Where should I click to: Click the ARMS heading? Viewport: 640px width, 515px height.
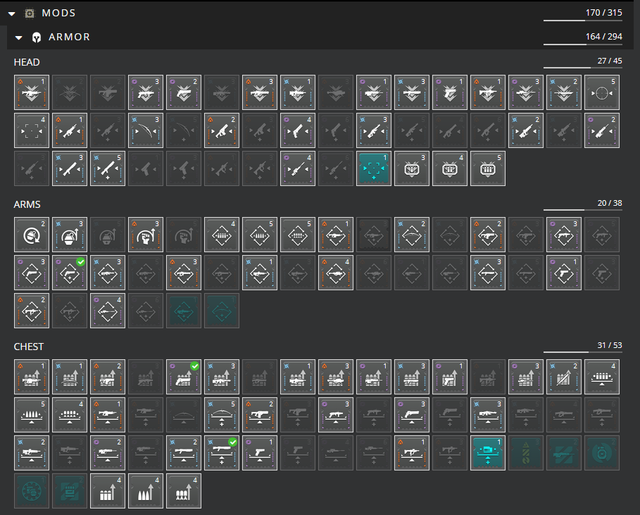click(x=27, y=204)
